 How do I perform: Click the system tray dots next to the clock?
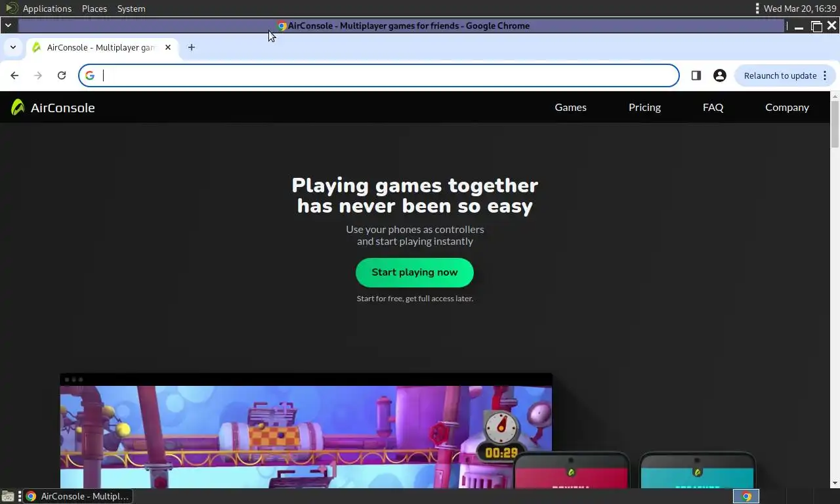coord(757,9)
